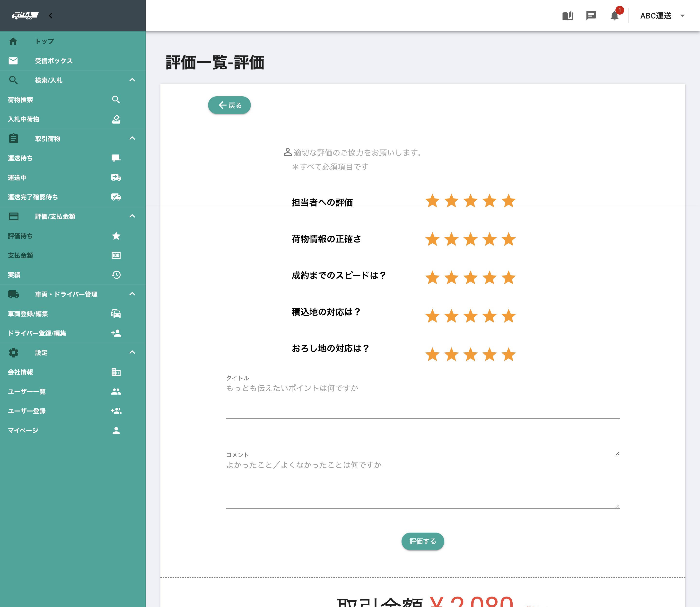The image size is (700, 607).
Task: Submit with the 評価する button
Action: point(422,541)
